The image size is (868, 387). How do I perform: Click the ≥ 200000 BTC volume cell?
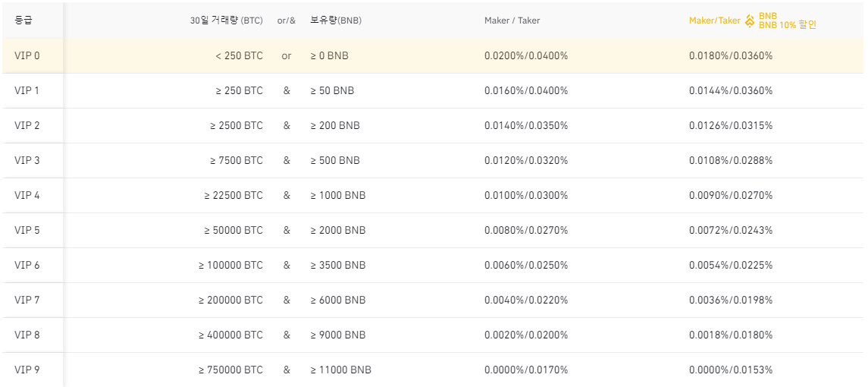(x=231, y=300)
